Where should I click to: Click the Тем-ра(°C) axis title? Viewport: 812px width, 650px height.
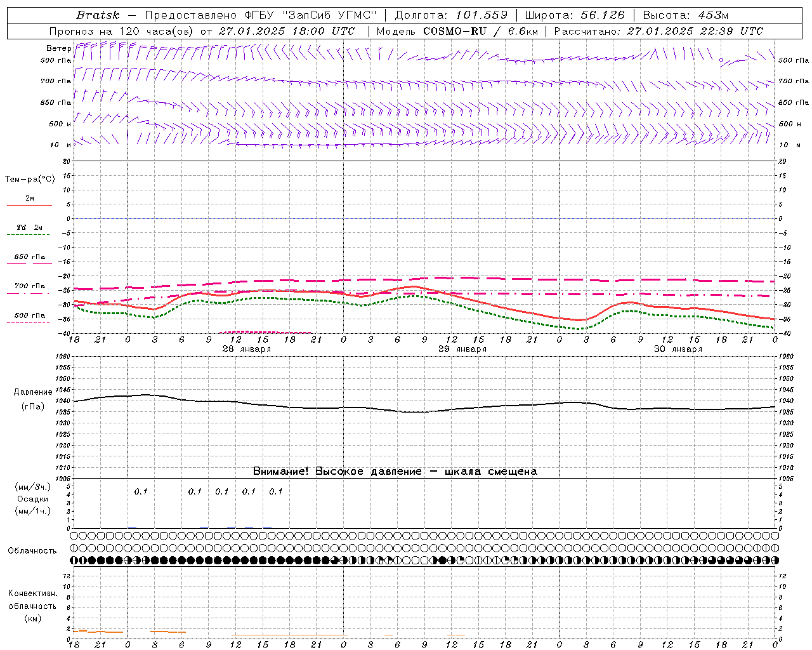tap(30, 179)
